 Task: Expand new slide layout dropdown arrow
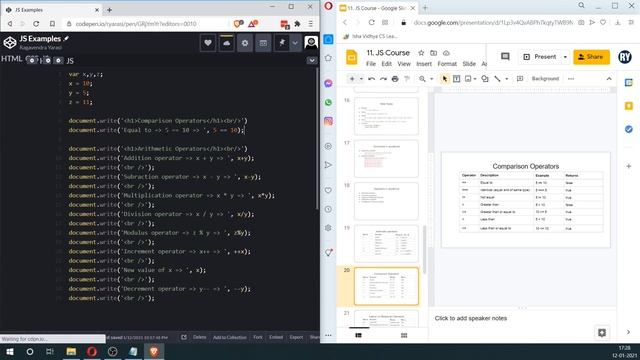click(361, 79)
